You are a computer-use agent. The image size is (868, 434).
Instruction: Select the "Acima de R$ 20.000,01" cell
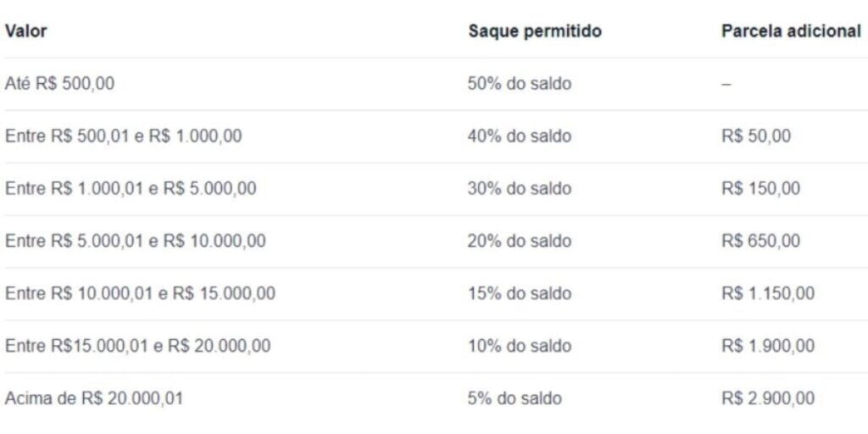click(94, 398)
